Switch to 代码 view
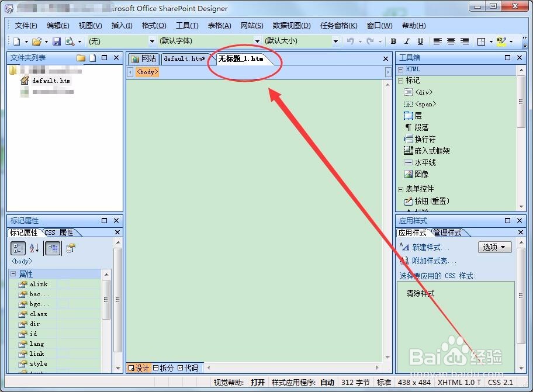 [188, 368]
